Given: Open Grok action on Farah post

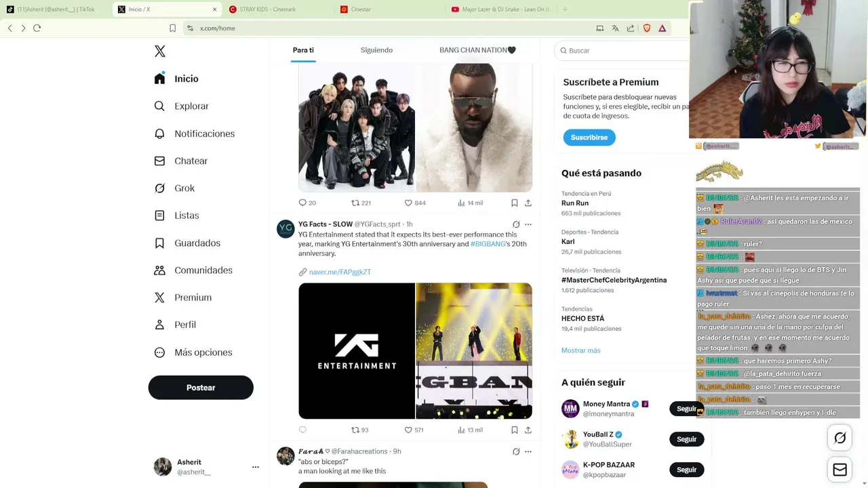Looking at the screenshot, I should (x=516, y=451).
